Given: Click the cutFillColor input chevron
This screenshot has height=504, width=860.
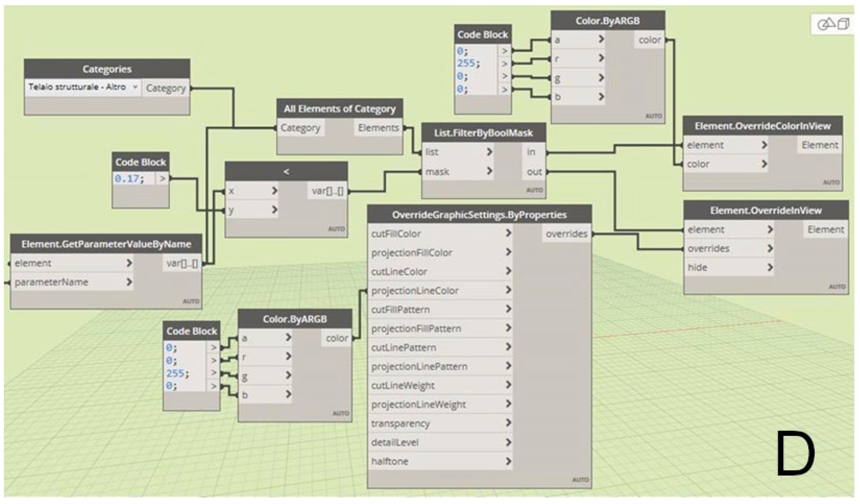Looking at the screenshot, I should [508, 233].
